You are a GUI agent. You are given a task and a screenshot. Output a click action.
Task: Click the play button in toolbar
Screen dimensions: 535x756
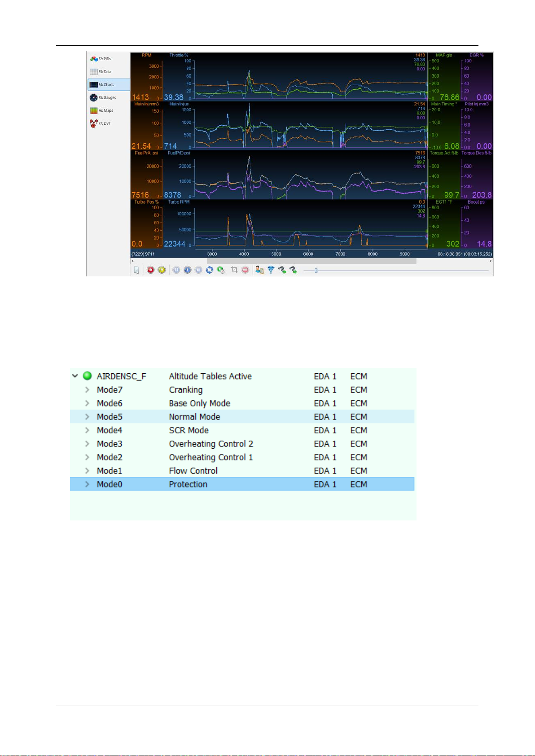(188, 270)
